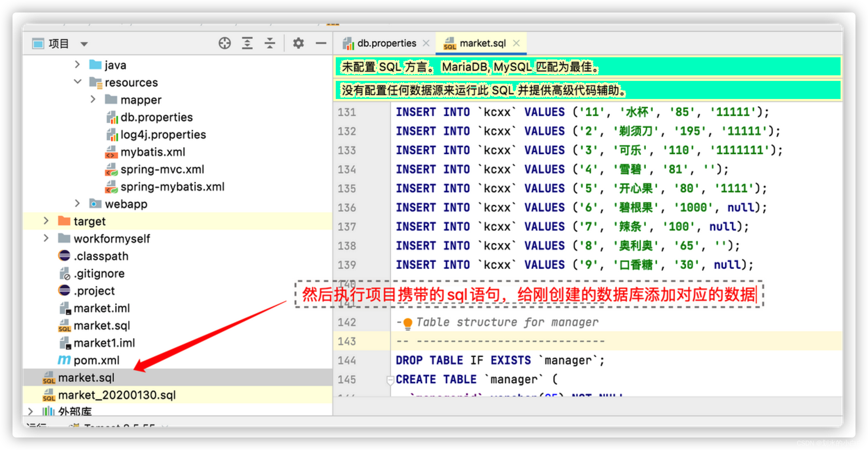
Task: Select the spring-mybatis.xml file name
Action: (x=172, y=187)
